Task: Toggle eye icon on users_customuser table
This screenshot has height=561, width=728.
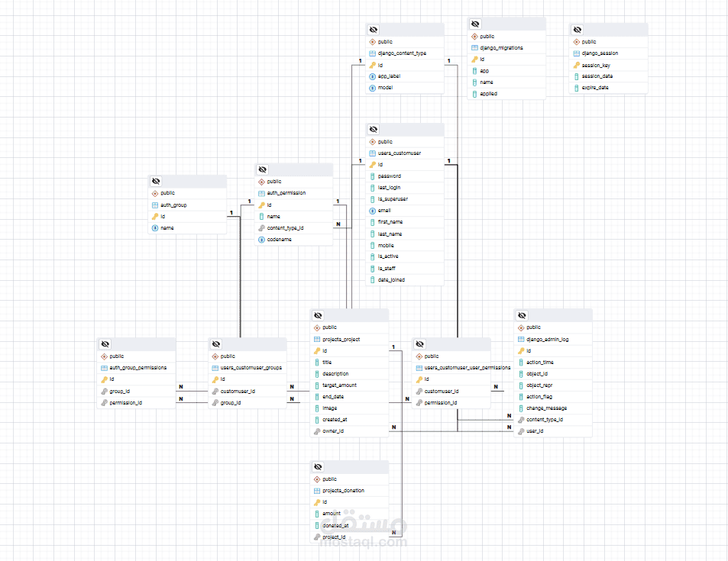Action: [x=374, y=129]
